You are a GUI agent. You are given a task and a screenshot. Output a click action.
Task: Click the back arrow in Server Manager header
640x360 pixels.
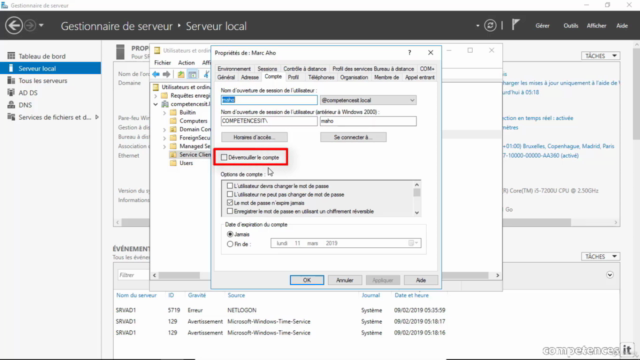13,25
